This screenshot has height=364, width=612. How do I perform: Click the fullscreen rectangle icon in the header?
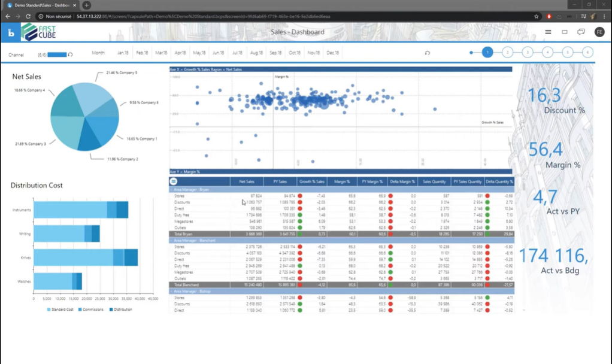[x=564, y=32]
